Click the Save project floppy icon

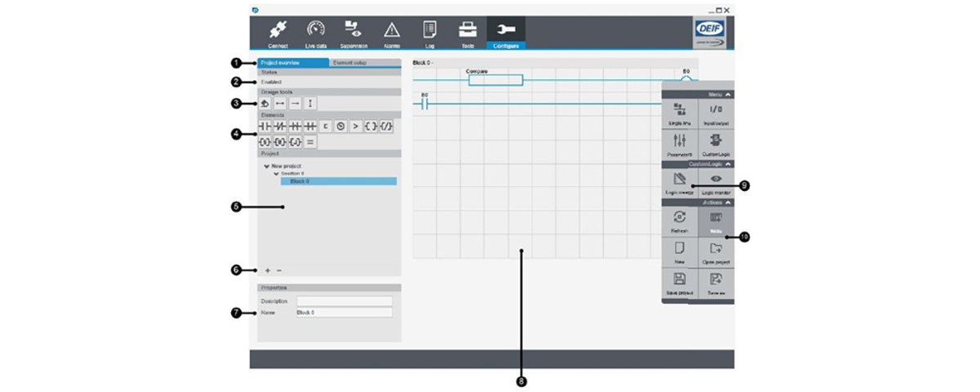(679, 282)
